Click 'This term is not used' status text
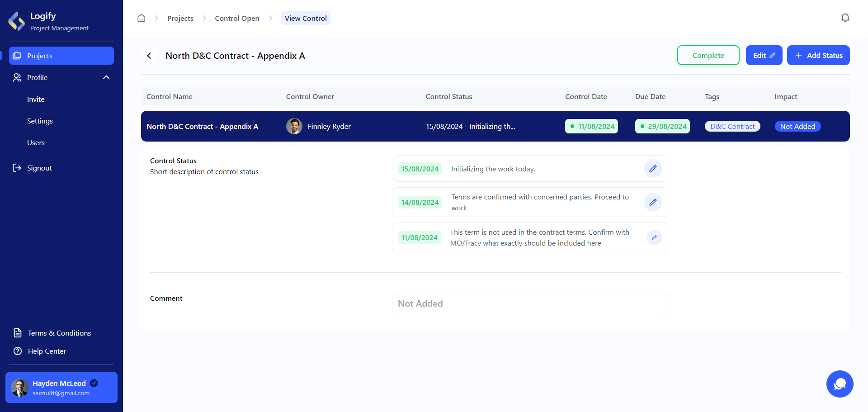The image size is (868, 412). [x=540, y=237]
